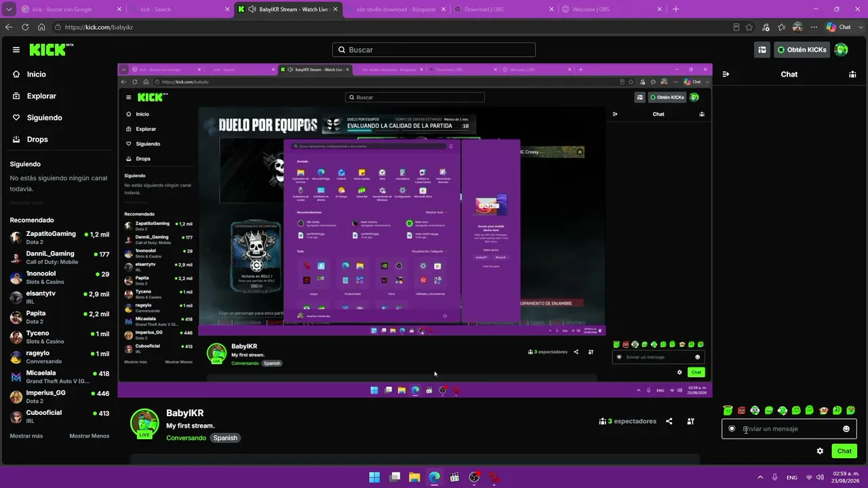
Task: Click the Spanish language tag
Action: [225, 438]
